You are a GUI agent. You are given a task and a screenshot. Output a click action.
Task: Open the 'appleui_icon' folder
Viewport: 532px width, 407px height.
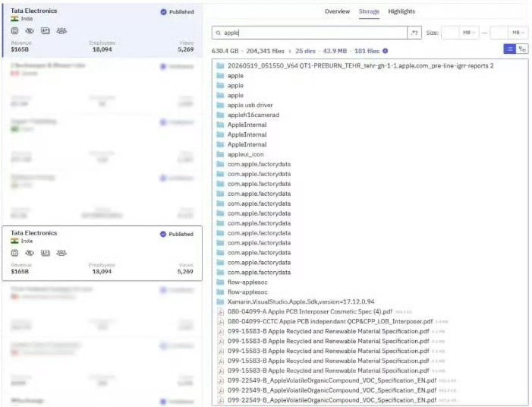click(246, 154)
